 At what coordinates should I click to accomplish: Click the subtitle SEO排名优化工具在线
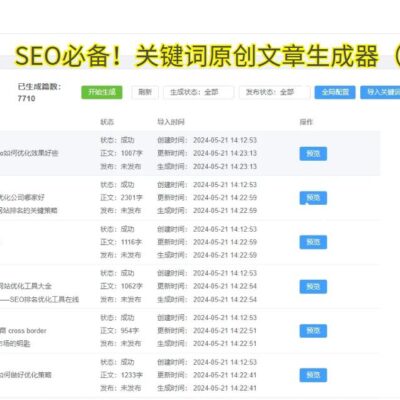[44, 299]
